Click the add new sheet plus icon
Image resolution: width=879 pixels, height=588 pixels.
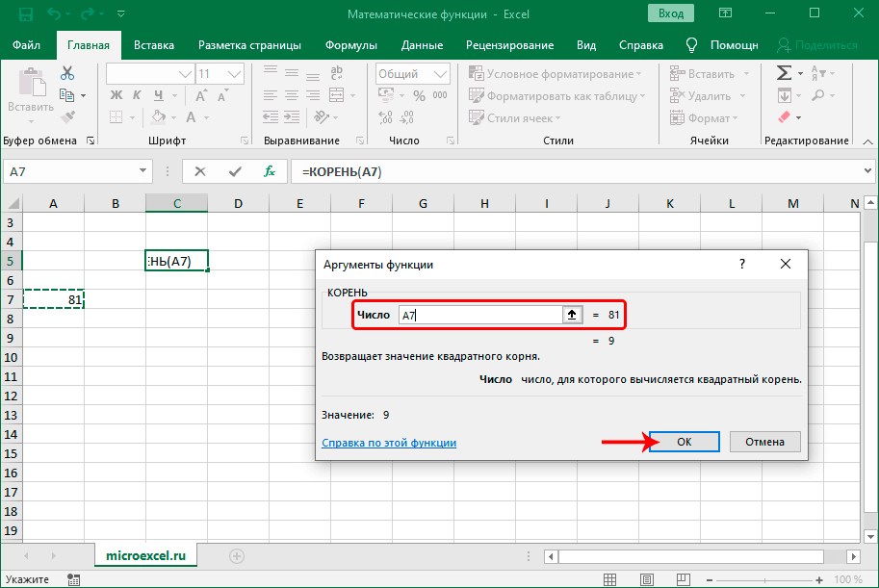pyautogui.click(x=236, y=556)
